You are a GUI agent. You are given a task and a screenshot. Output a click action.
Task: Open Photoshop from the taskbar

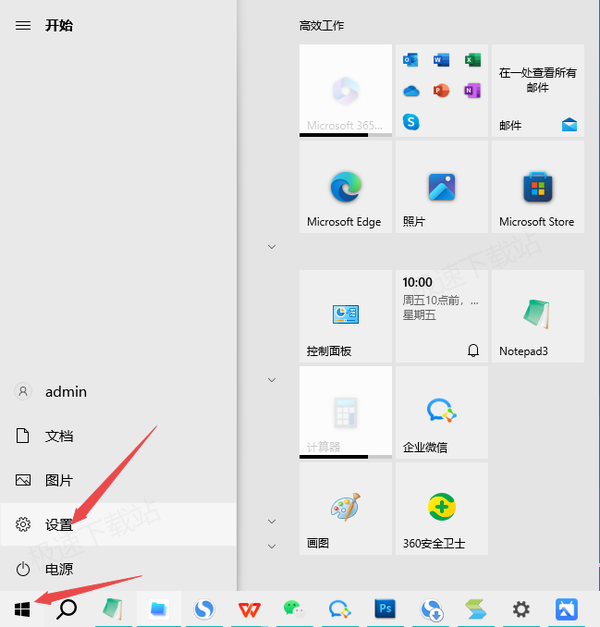[x=385, y=609]
